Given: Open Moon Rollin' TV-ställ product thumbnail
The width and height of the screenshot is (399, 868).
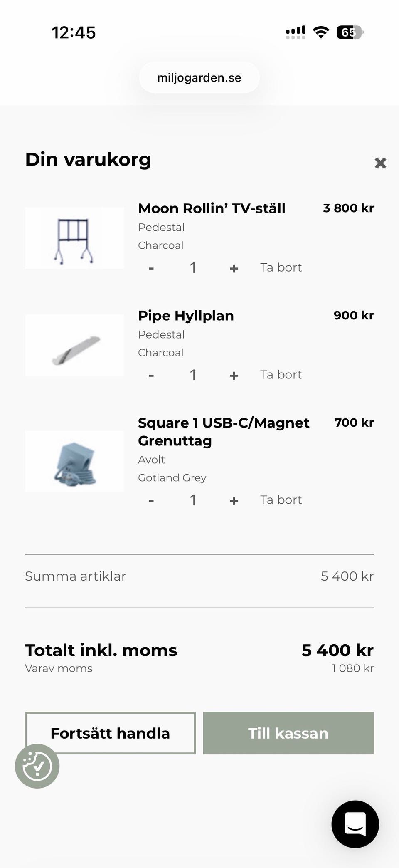Looking at the screenshot, I should [x=74, y=238].
